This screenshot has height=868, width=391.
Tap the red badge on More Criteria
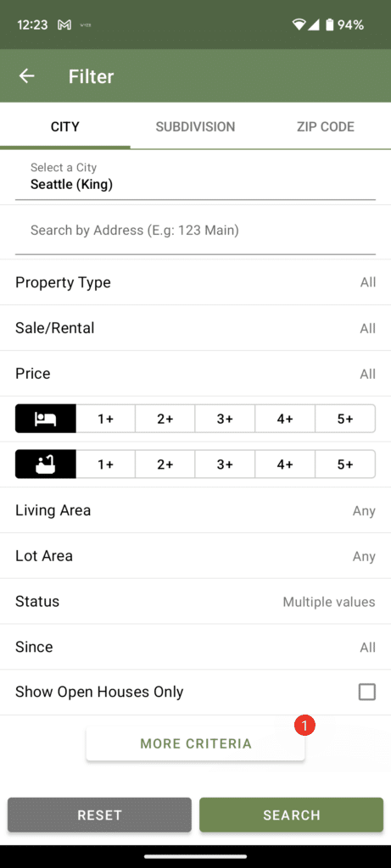coord(304,726)
